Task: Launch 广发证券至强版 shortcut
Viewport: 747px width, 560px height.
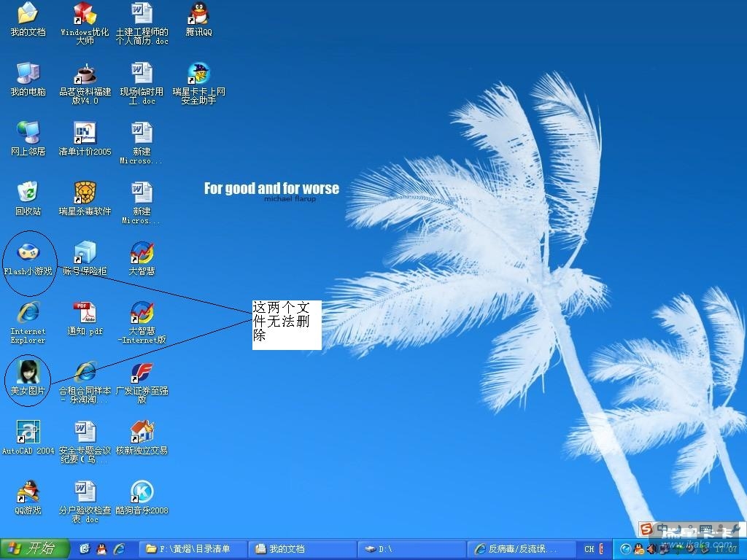Action: coord(142,373)
